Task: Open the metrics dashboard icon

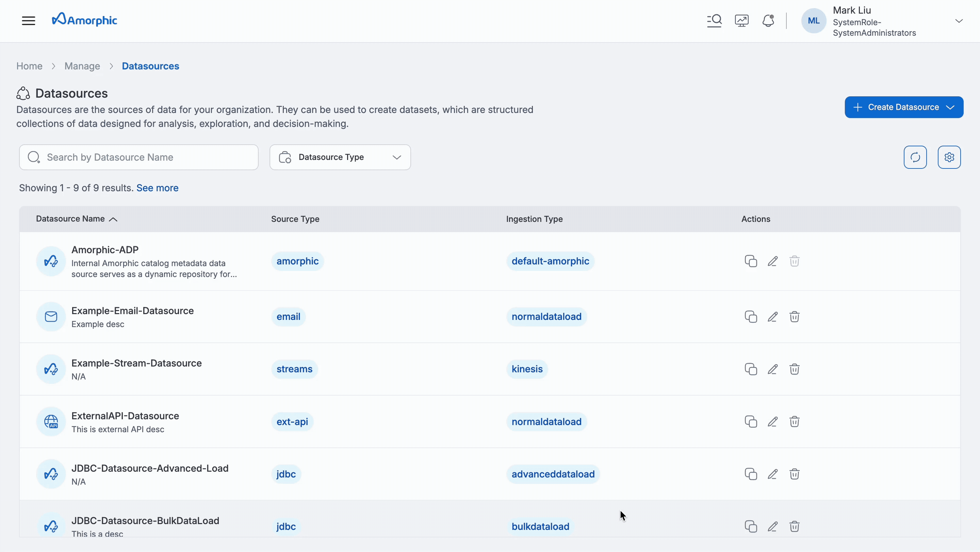Action: point(741,20)
